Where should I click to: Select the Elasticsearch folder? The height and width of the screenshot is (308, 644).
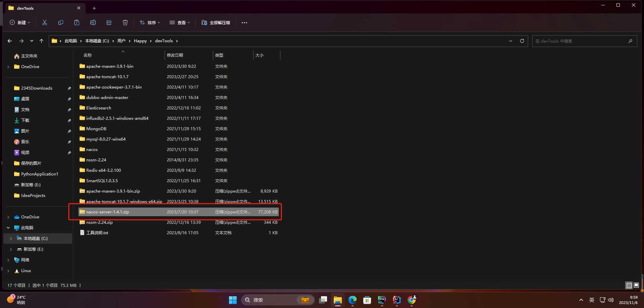(x=99, y=108)
